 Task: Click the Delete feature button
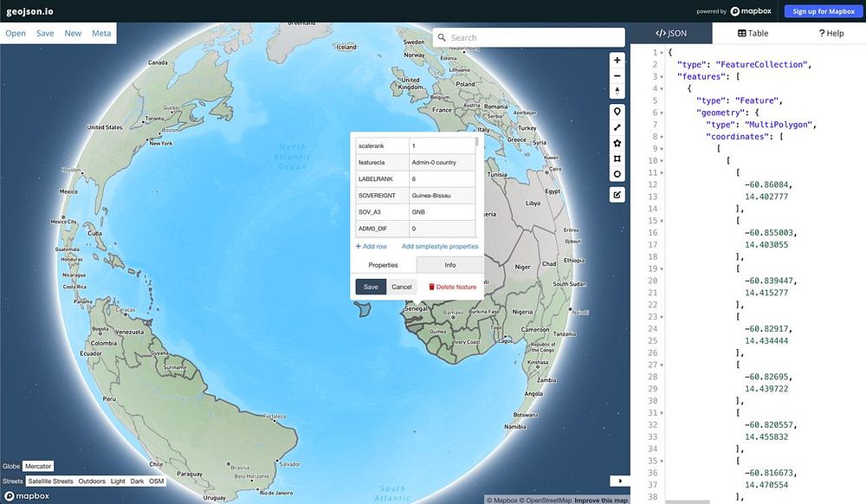point(452,287)
